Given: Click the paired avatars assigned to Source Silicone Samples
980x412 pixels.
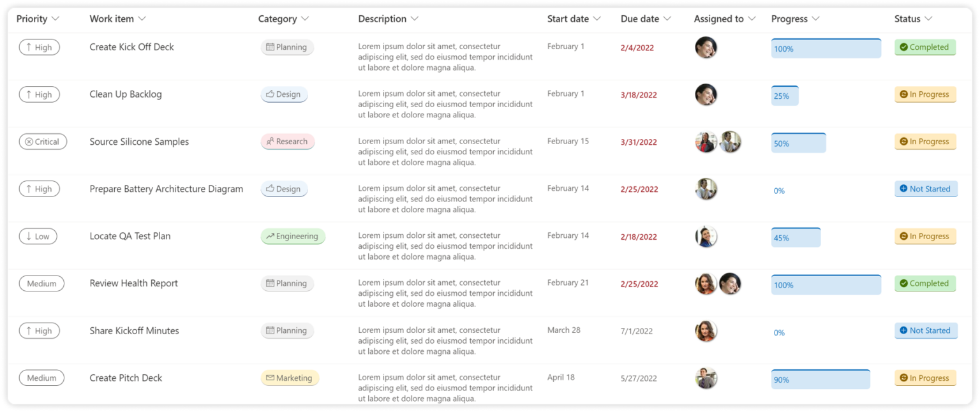Looking at the screenshot, I should click(718, 141).
